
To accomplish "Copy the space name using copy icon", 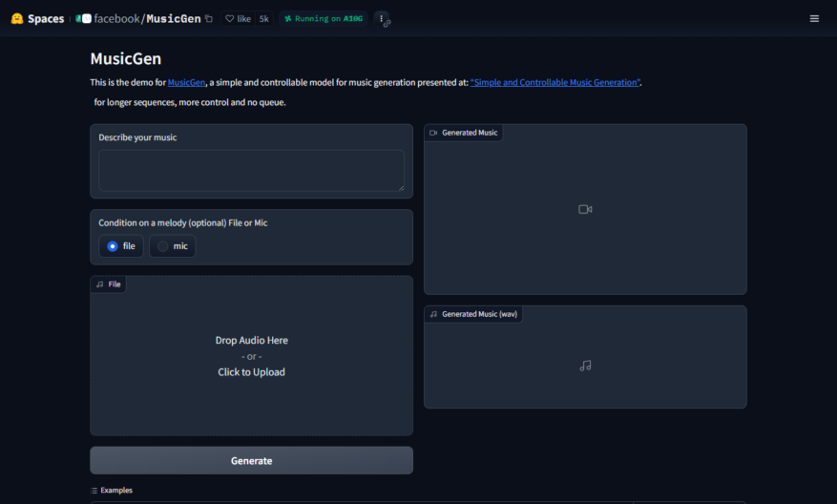I will 209,19.
